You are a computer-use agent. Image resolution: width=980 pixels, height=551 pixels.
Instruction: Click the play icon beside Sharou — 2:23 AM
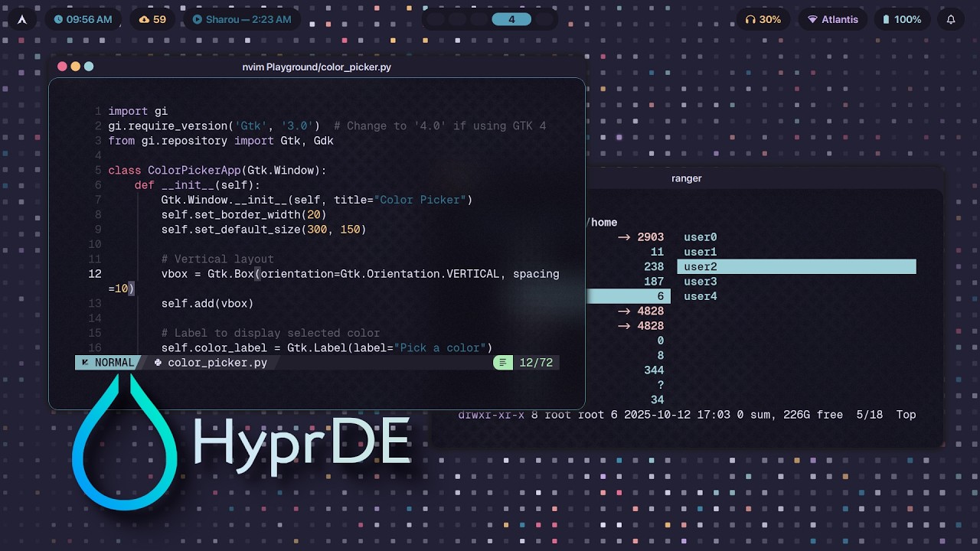(197, 19)
